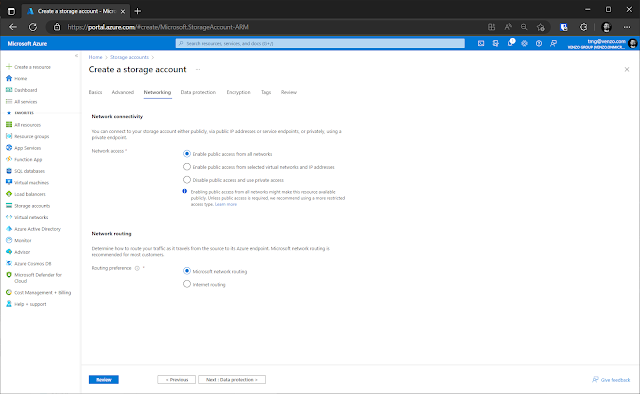Open Microsoft Defender for Cloud
The width and height of the screenshot is (640, 394).
point(38,278)
